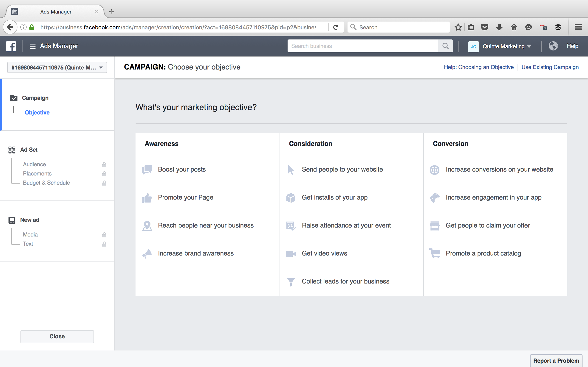Click the browser reload page icon
588x367 pixels.
point(336,27)
